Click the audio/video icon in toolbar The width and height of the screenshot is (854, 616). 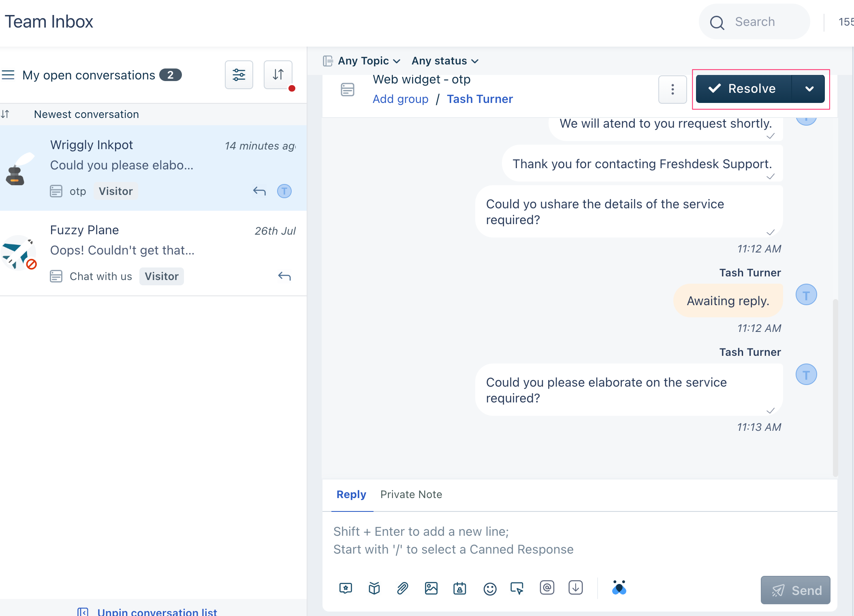(x=518, y=588)
